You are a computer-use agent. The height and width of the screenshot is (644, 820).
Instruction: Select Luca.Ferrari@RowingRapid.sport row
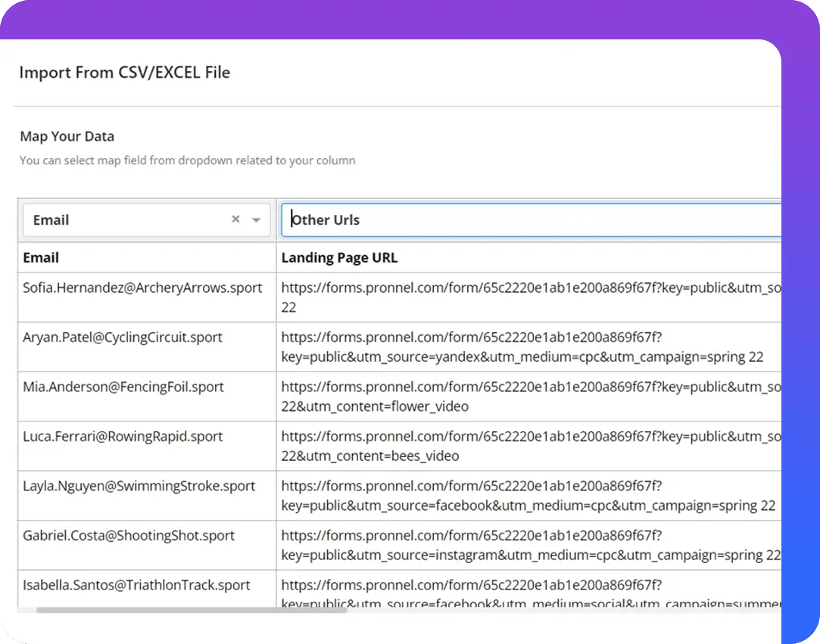tap(122, 436)
